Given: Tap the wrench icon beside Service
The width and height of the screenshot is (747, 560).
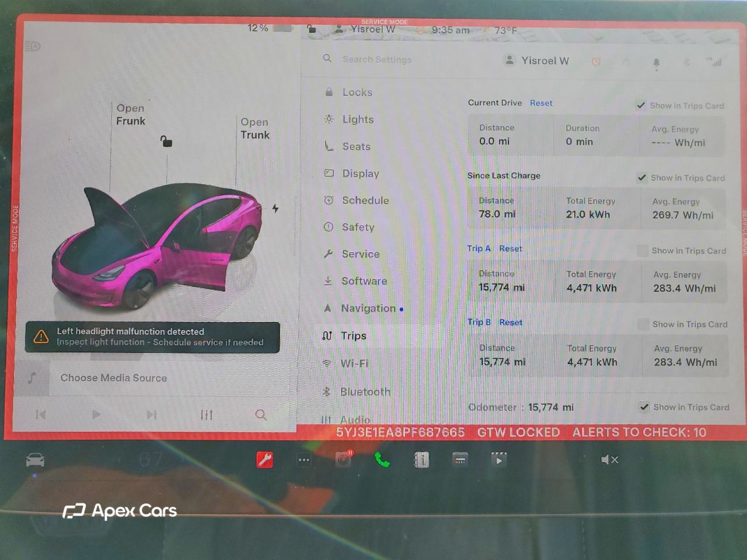Looking at the screenshot, I should (329, 254).
